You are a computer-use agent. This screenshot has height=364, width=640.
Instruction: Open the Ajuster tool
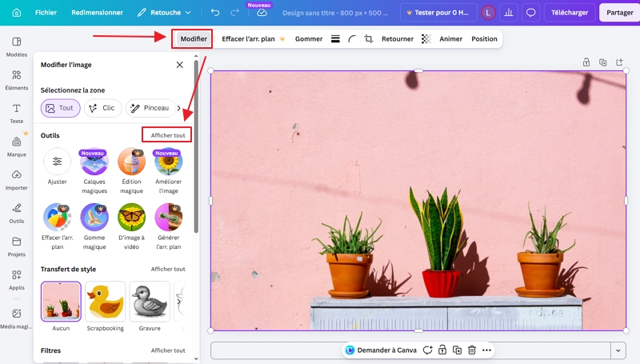(x=57, y=167)
